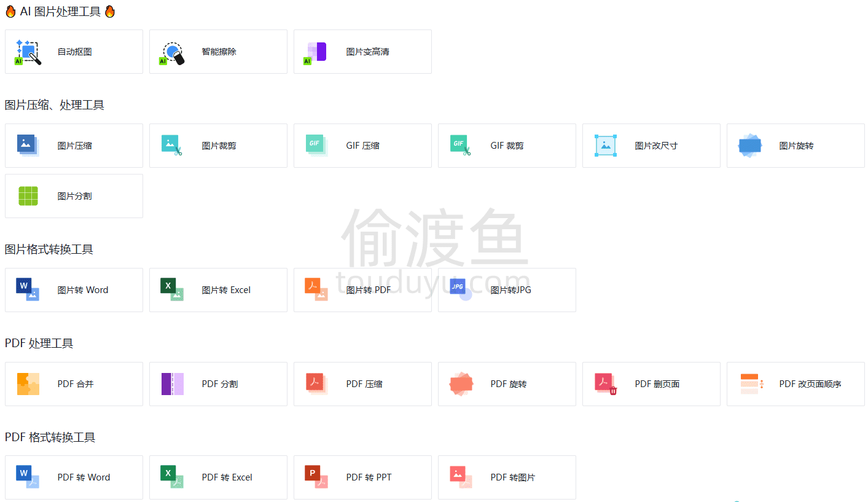Viewport: 868px width, 502px height.
Task: Select the PDF 合并 text link
Action: point(76,384)
